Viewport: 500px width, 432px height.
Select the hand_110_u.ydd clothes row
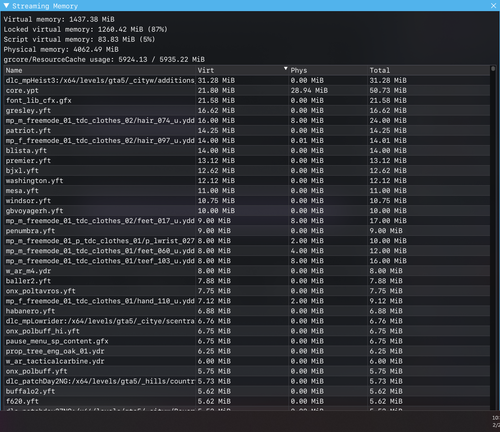coord(247,301)
